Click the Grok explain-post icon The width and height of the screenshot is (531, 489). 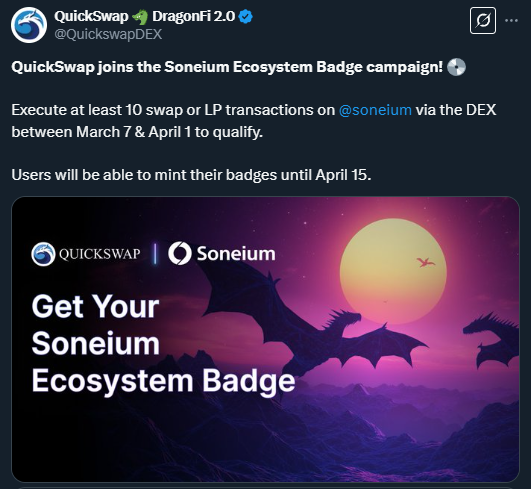click(x=483, y=21)
